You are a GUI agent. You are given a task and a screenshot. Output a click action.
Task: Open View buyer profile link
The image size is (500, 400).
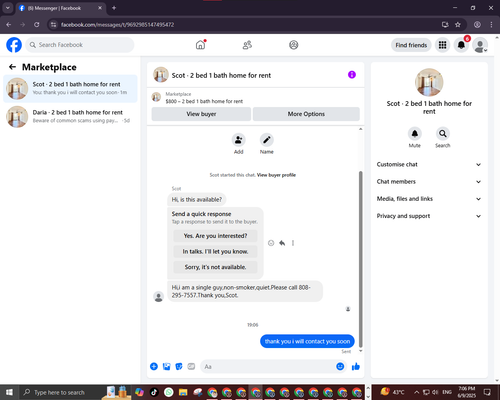[x=276, y=175]
